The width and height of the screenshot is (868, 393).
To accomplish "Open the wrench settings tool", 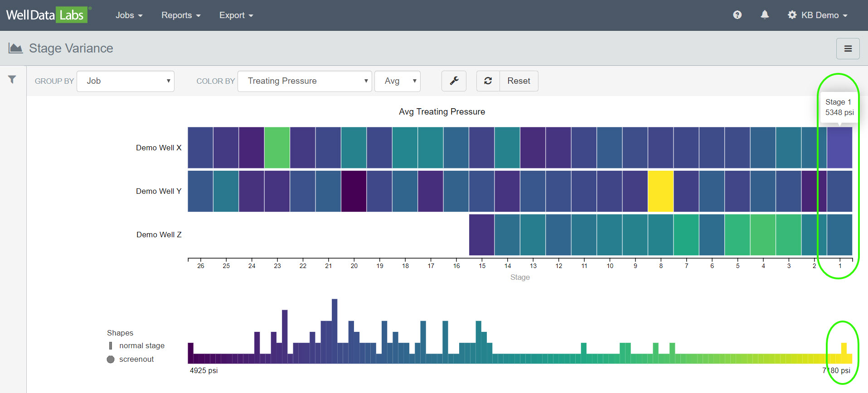I will [454, 81].
